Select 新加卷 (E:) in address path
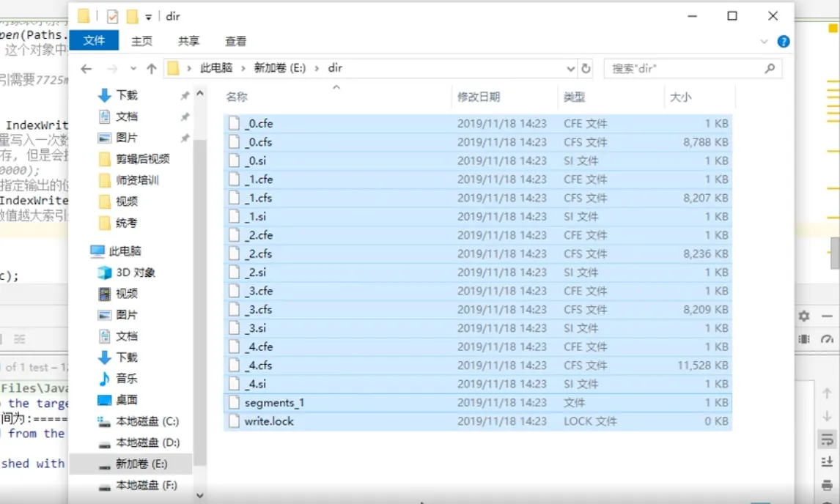This screenshot has height=504, width=840. 280,68
